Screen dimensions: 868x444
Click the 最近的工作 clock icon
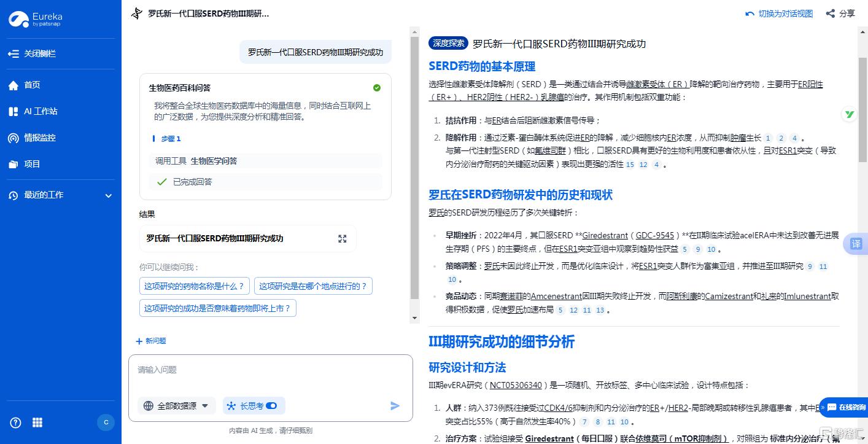click(14, 195)
